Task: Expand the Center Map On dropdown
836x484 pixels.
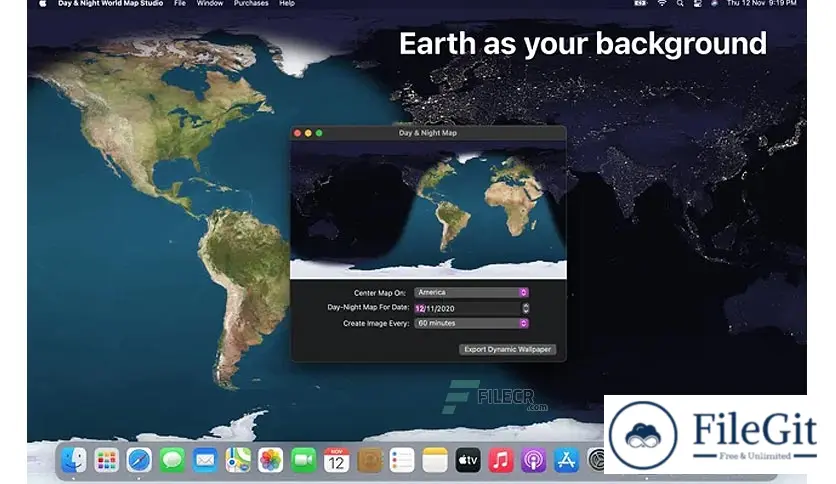Action: [471, 292]
